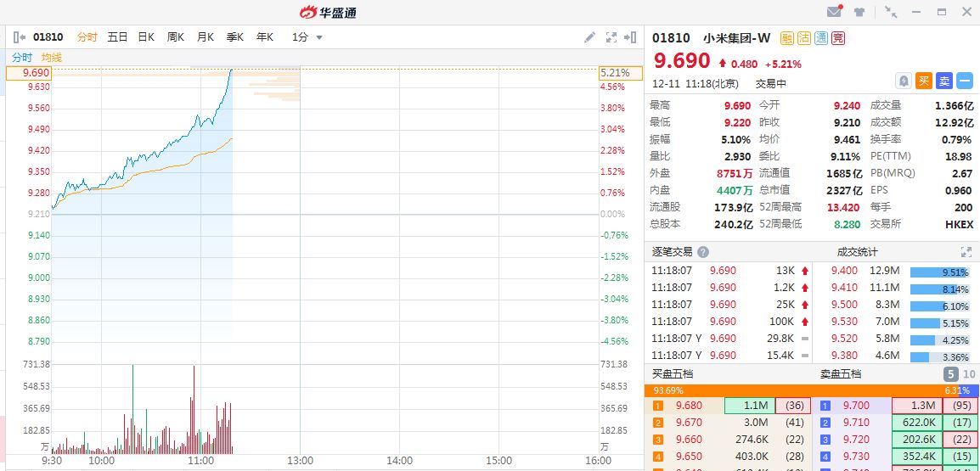Collapse the right quote panel icon

coord(631,37)
